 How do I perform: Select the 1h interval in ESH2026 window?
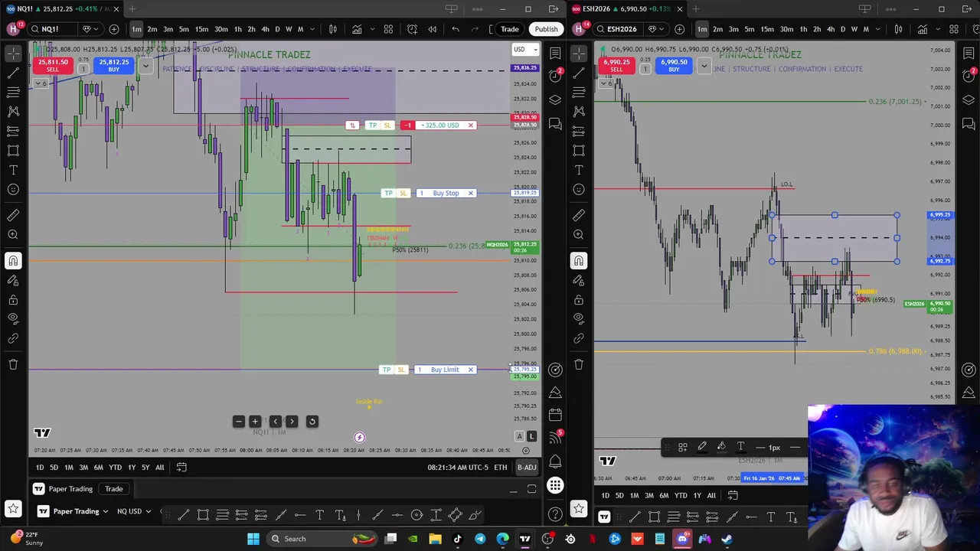coord(803,29)
